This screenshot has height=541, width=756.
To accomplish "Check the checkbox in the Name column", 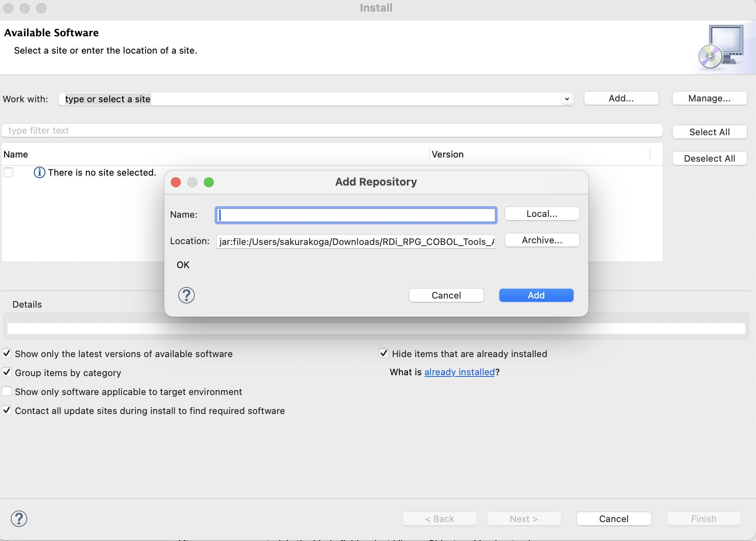I will tap(8, 172).
